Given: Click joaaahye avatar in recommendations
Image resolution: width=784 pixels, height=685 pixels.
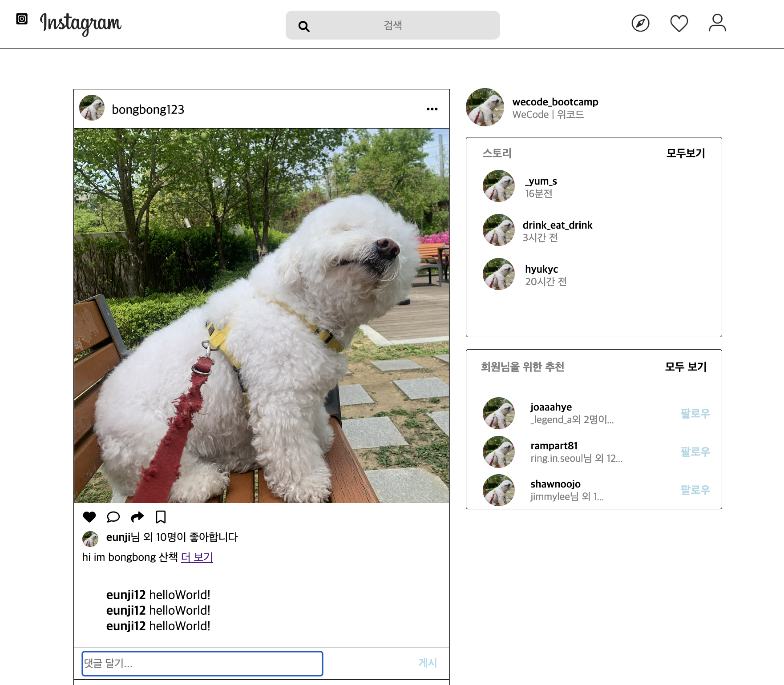Looking at the screenshot, I should click(499, 413).
